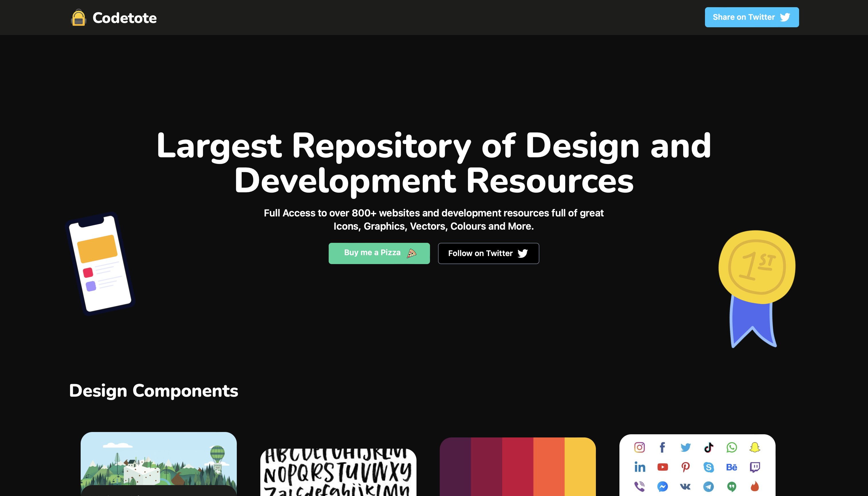
Task: Click the Design Components section heading
Action: (x=154, y=391)
